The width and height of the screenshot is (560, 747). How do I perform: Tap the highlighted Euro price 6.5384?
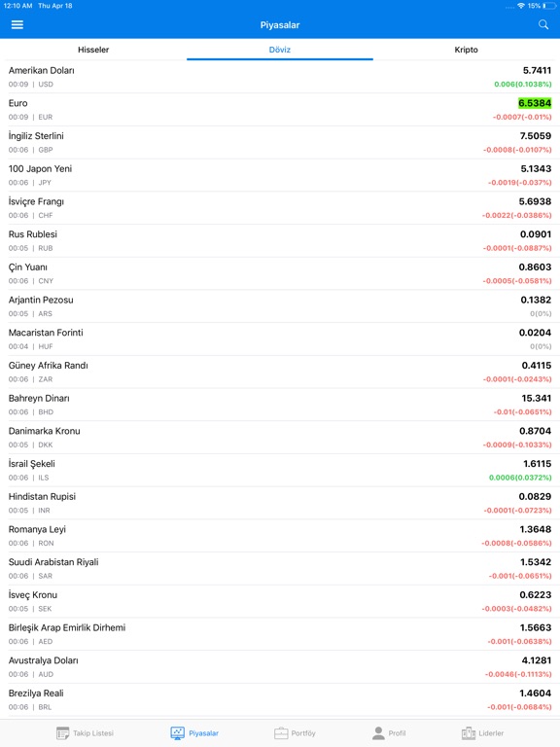point(535,103)
